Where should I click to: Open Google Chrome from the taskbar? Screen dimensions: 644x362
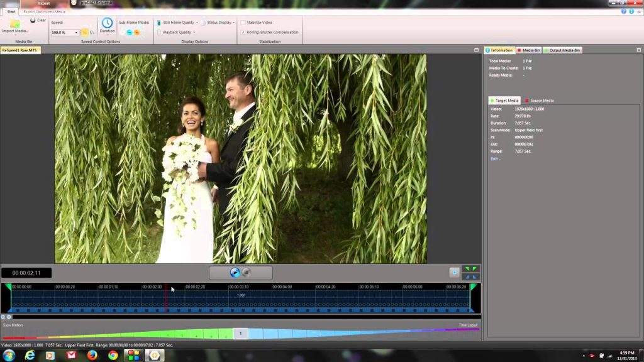(x=113, y=355)
